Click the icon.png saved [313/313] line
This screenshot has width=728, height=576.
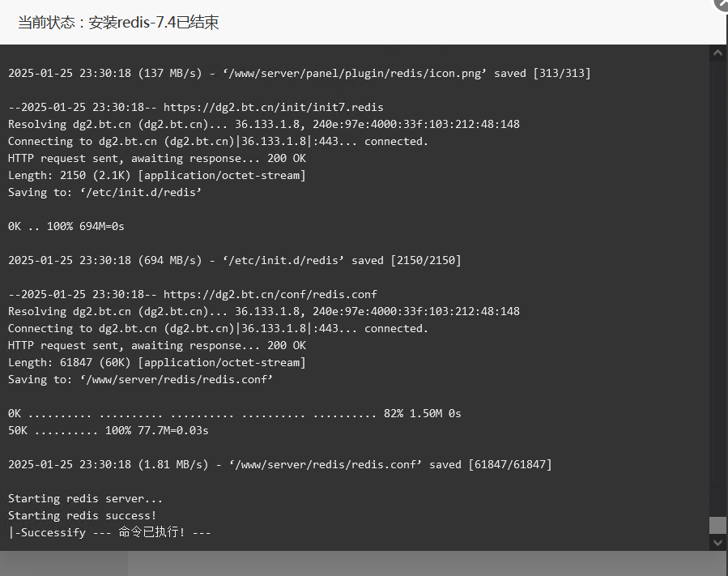tap(299, 74)
